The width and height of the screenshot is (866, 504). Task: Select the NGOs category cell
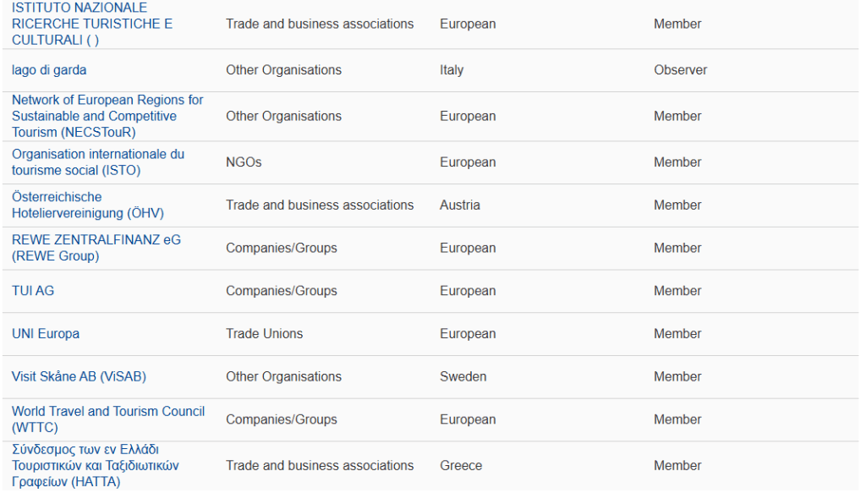(244, 162)
